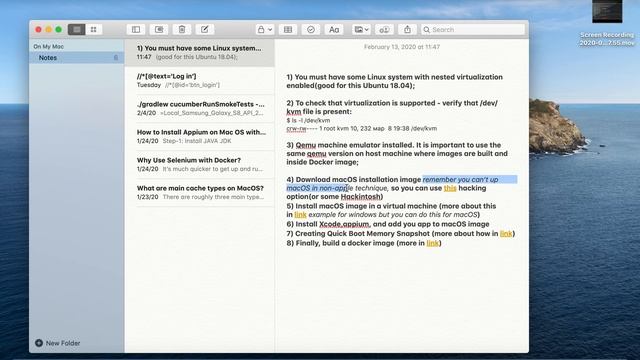
Task: Click the "$ ls -l /dev/kvm" command line
Action: tap(308, 120)
